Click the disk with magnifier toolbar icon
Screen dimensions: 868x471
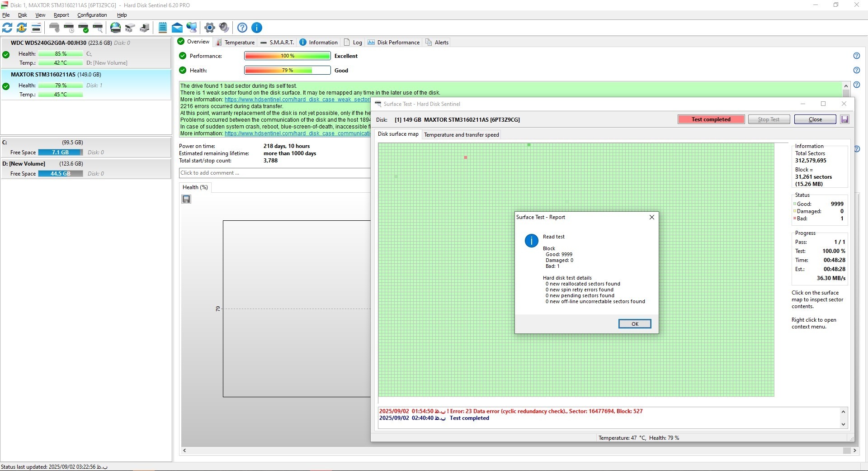click(x=98, y=28)
